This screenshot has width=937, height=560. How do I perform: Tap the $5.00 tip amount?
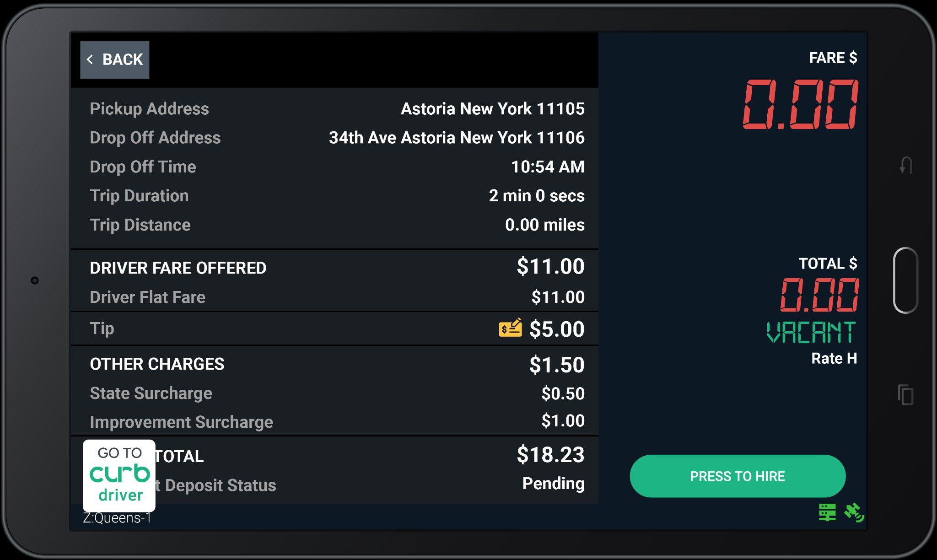click(556, 329)
